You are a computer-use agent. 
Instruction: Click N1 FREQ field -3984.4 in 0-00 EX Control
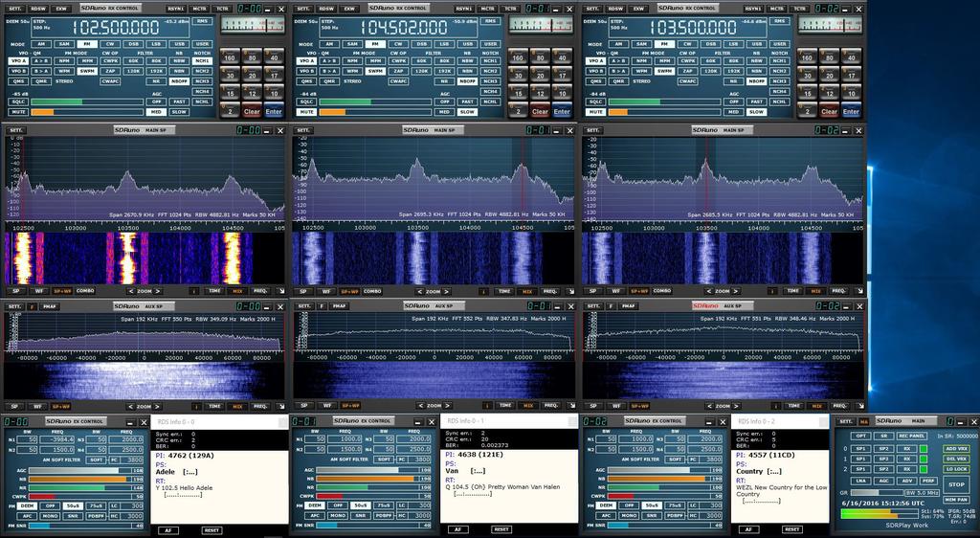pyautogui.click(x=56, y=439)
